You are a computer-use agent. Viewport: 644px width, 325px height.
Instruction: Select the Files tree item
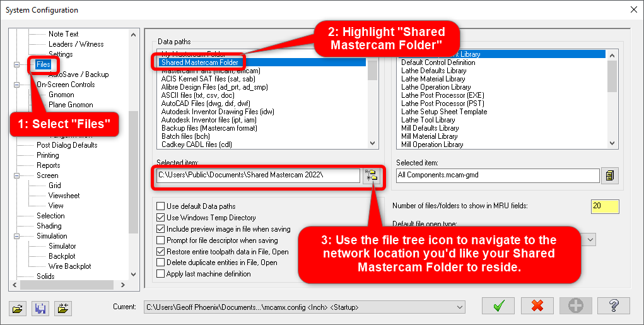(x=43, y=64)
